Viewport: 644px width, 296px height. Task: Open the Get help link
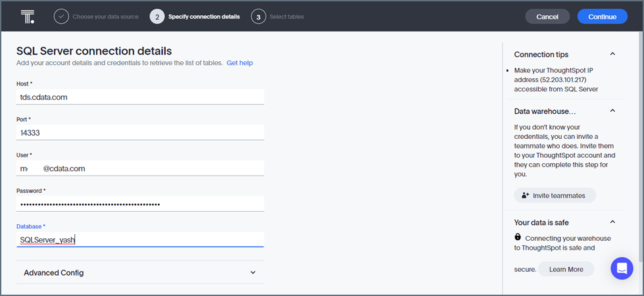point(240,62)
